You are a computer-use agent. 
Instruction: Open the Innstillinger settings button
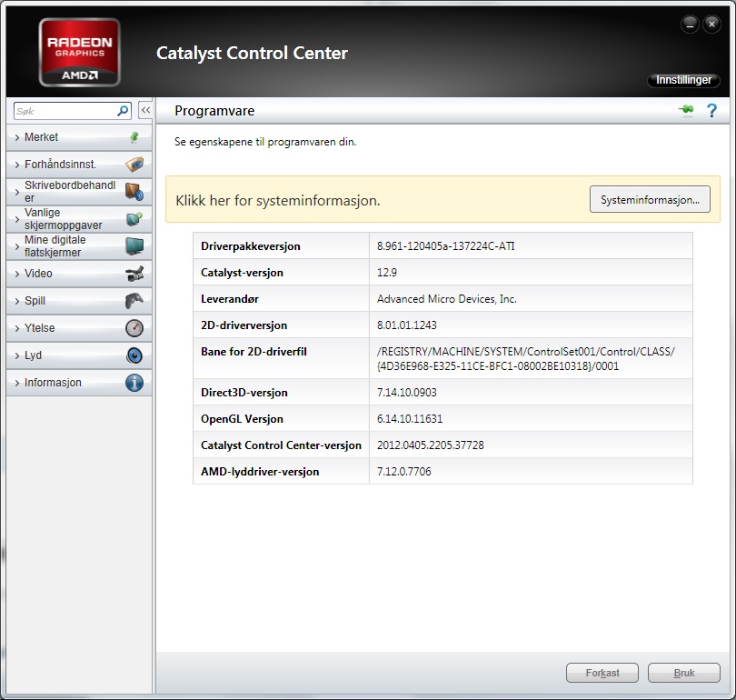click(683, 80)
